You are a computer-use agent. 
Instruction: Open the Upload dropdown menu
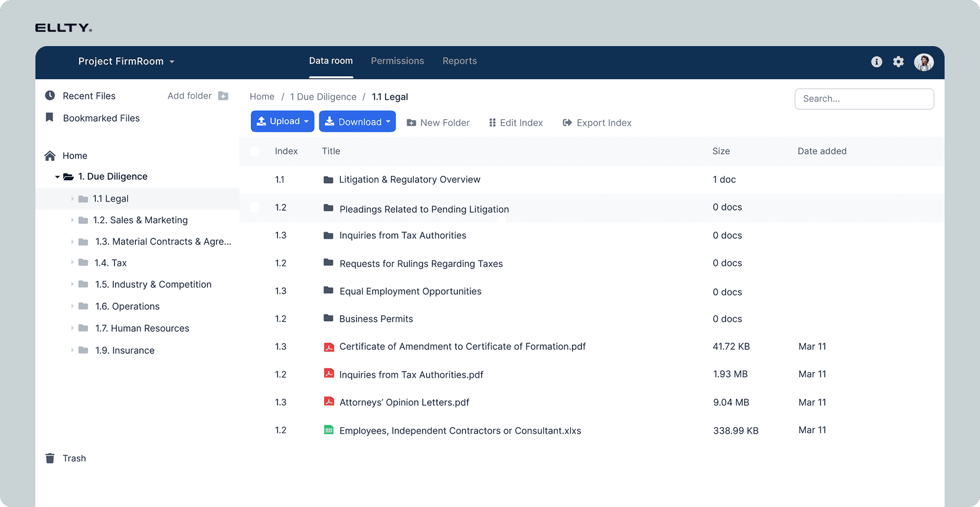pyautogui.click(x=283, y=121)
